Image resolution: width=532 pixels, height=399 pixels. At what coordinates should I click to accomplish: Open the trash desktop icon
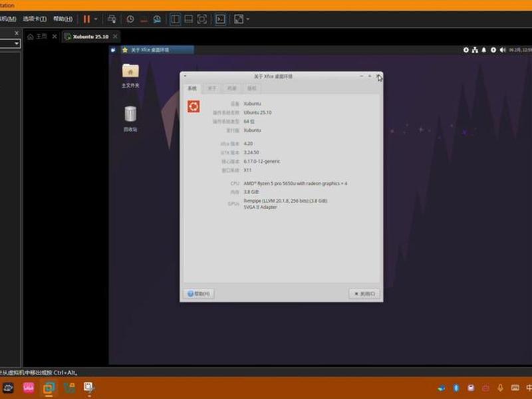130,119
